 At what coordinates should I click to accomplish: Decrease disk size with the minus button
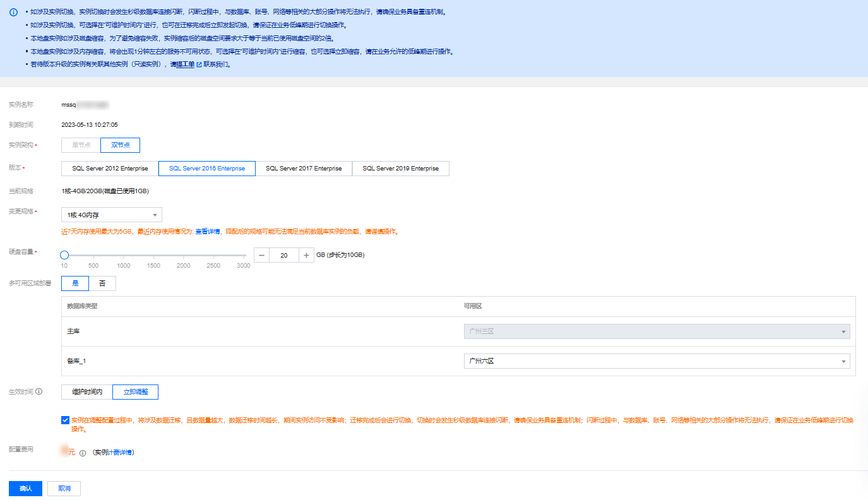[262, 255]
